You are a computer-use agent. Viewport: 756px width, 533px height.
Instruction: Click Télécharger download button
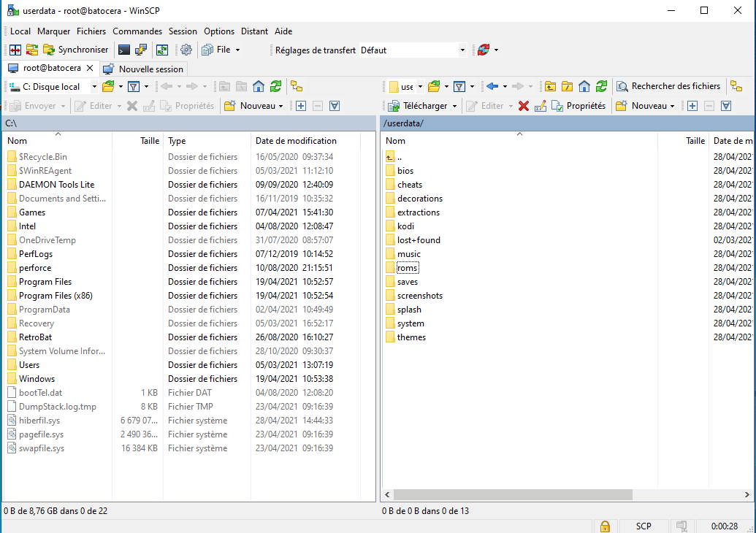pos(418,106)
